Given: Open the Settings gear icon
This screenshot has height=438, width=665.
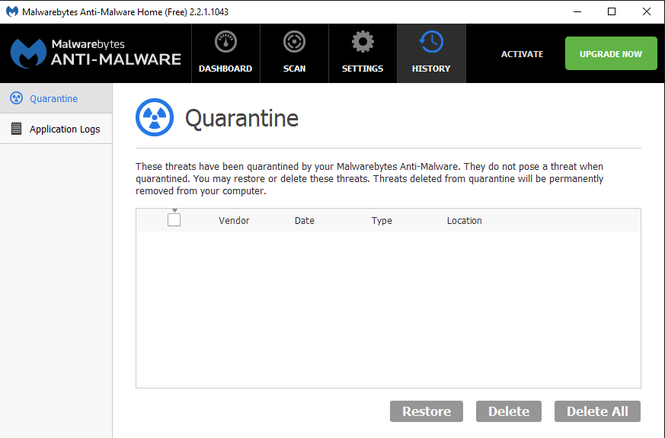Looking at the screenshot, I should (x=363, y=42).
